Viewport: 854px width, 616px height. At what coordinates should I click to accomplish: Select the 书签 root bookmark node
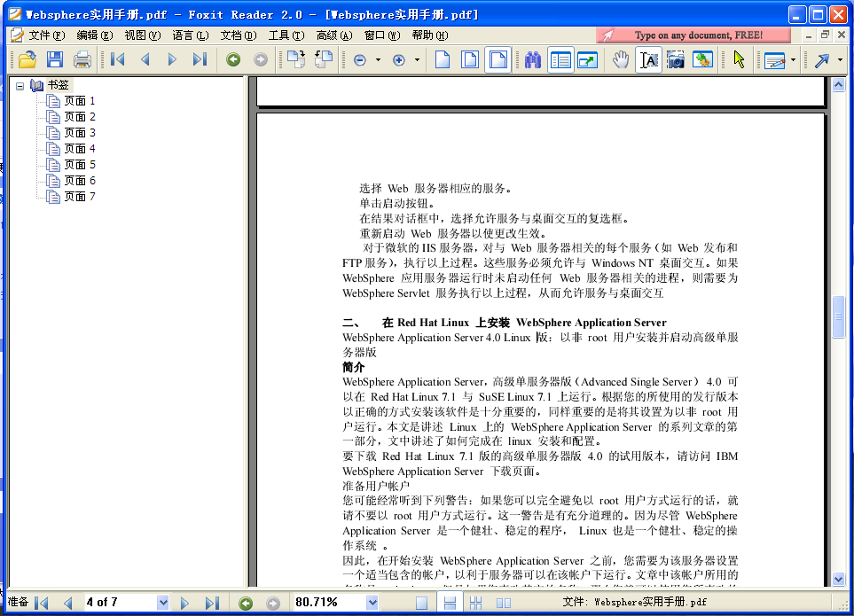pyautogui.click(x=58, y=85)
